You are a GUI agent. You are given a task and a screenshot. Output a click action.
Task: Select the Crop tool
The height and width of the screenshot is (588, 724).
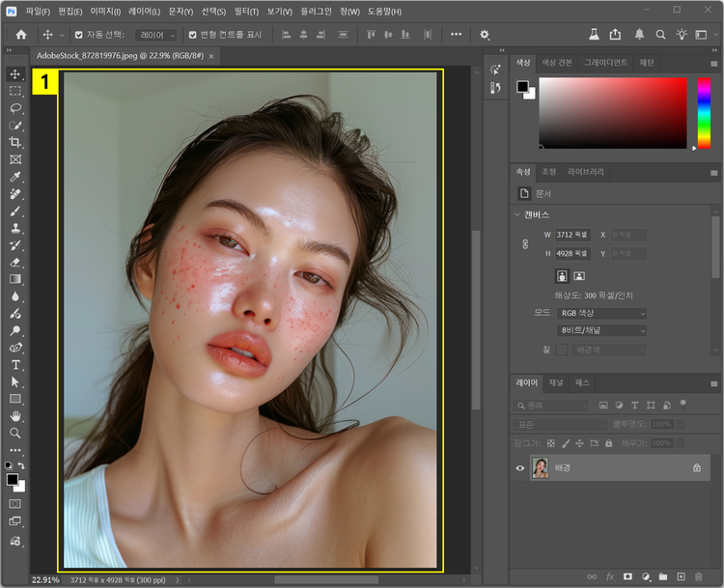pos(15,143)
